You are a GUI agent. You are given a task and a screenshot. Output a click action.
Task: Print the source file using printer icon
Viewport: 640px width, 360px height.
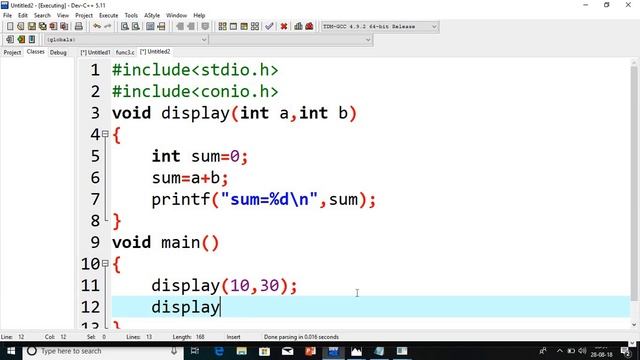78,27
